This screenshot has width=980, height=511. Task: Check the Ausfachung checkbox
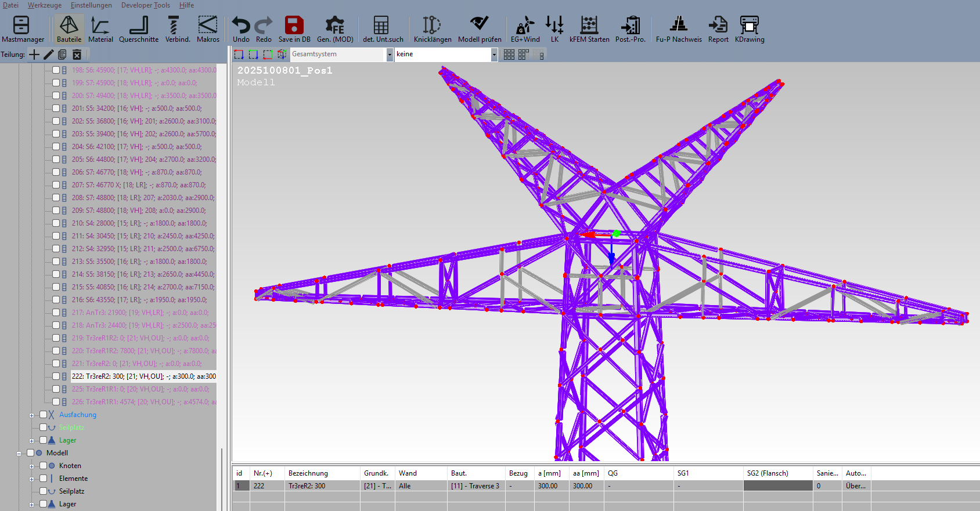point(44,415)
